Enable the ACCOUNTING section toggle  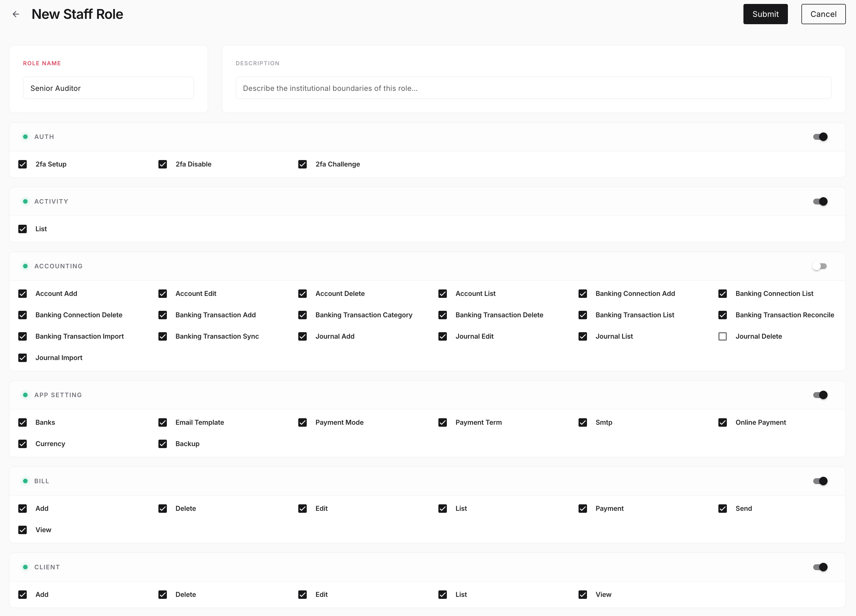click(x=819, y=266)
